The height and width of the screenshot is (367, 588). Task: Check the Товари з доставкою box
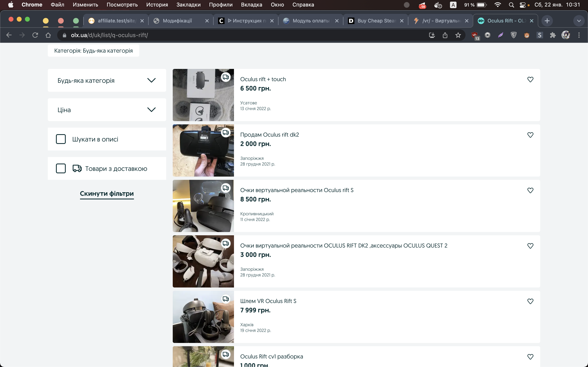(x=61, y=168)
